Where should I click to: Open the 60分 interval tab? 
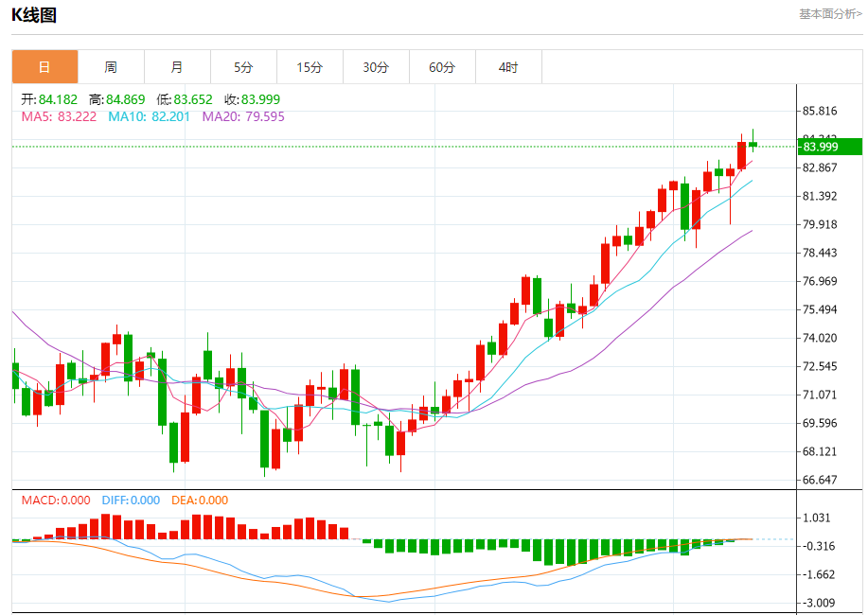click(x=442, y=67)
